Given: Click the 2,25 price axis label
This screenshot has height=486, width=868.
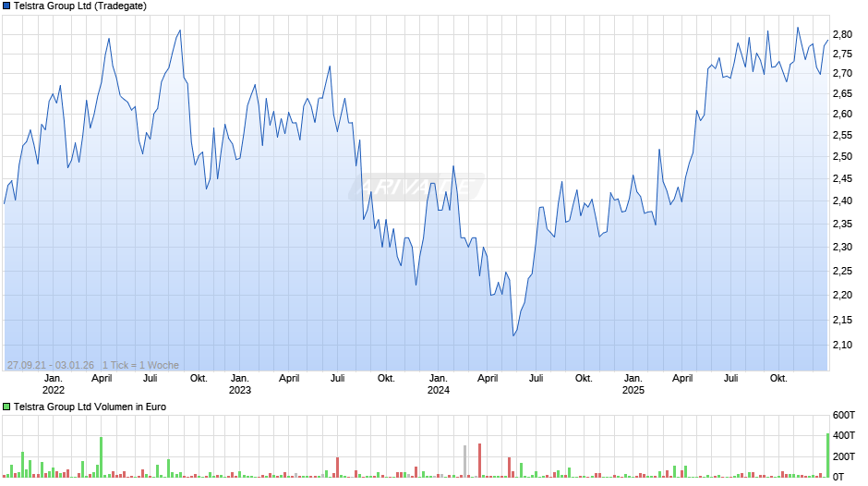Looking at the screenshot, I should pyautogui.click(x=842, y=271).
